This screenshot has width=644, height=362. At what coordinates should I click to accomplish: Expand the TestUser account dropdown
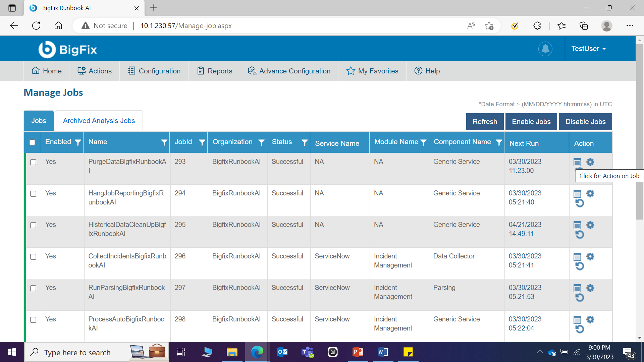click(588, 49)
